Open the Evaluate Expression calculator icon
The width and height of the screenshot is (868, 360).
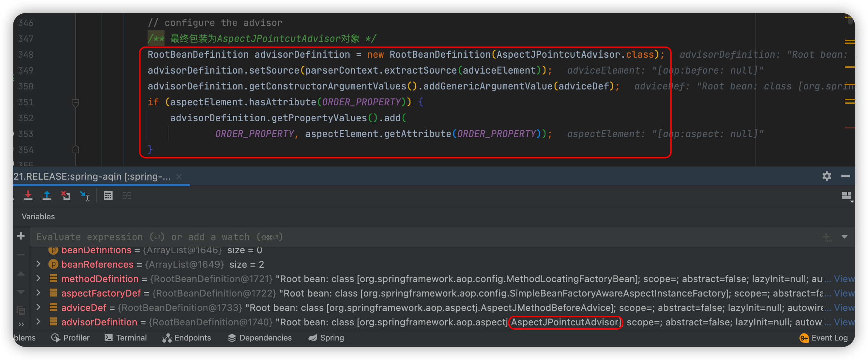108,196
